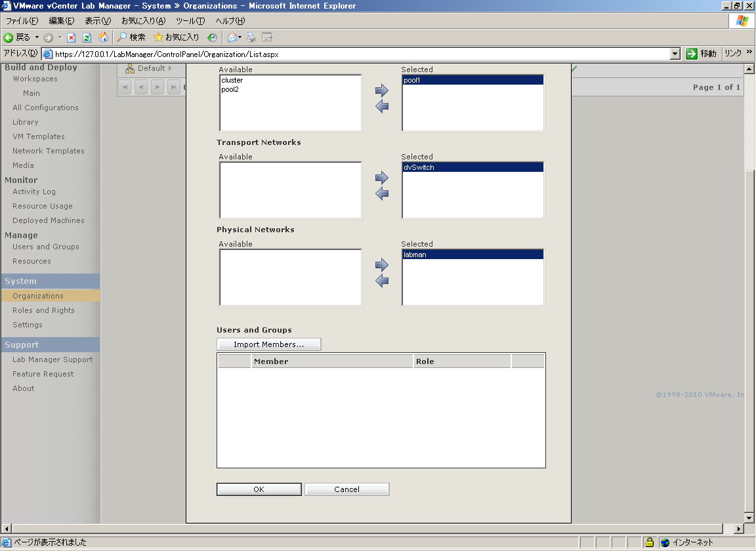
Task: Remove pool1 with resource pool left arrow
Action: [x=382, y=106]
